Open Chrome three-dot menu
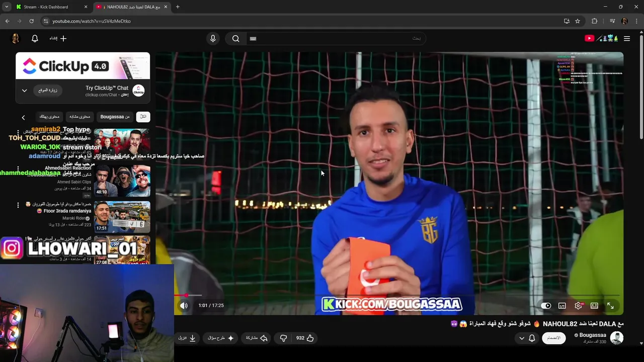Viewport: 644px width, 362px height. (636, 21)
